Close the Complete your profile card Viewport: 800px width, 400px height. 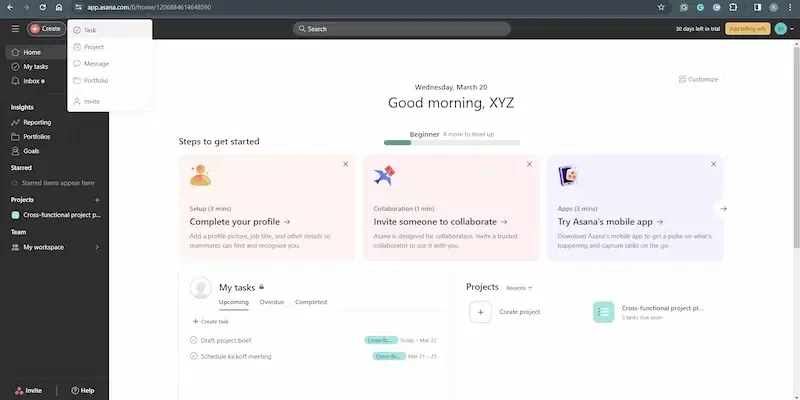point(346,164)
